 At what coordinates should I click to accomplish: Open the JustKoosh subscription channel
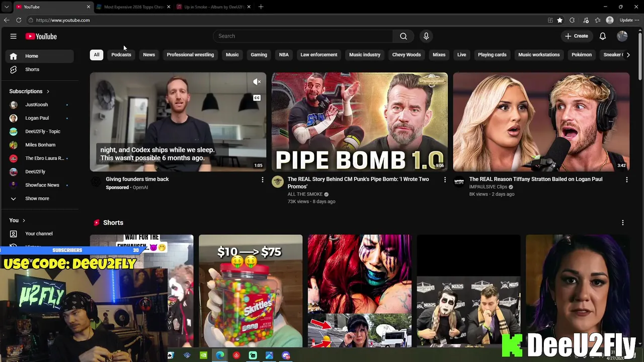click(x=40, y=105)
